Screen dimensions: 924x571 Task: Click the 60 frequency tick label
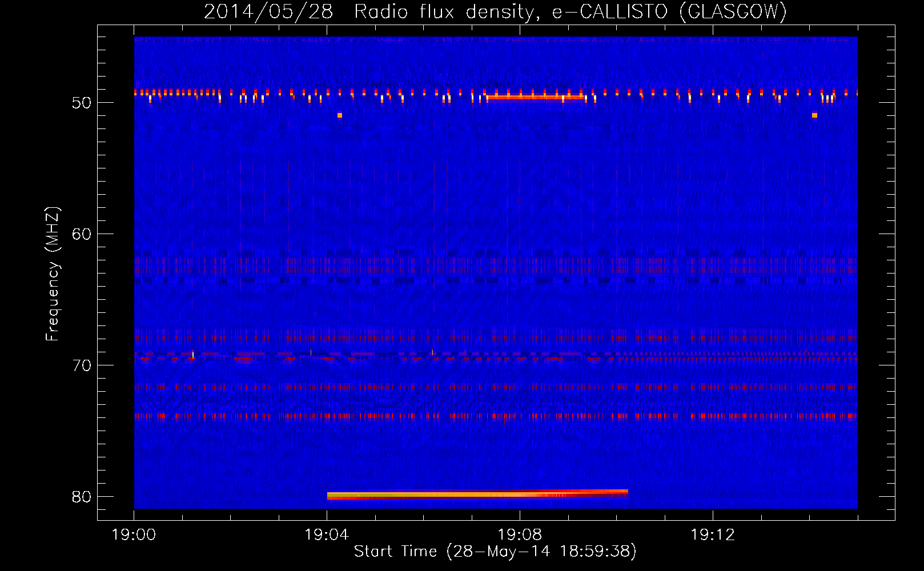[82, 234]
